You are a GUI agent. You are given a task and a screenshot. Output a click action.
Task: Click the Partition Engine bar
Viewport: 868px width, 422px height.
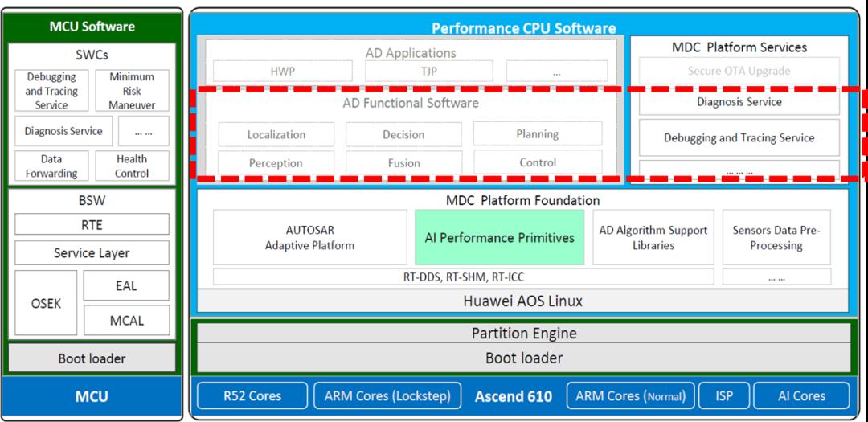coord(524,333)
